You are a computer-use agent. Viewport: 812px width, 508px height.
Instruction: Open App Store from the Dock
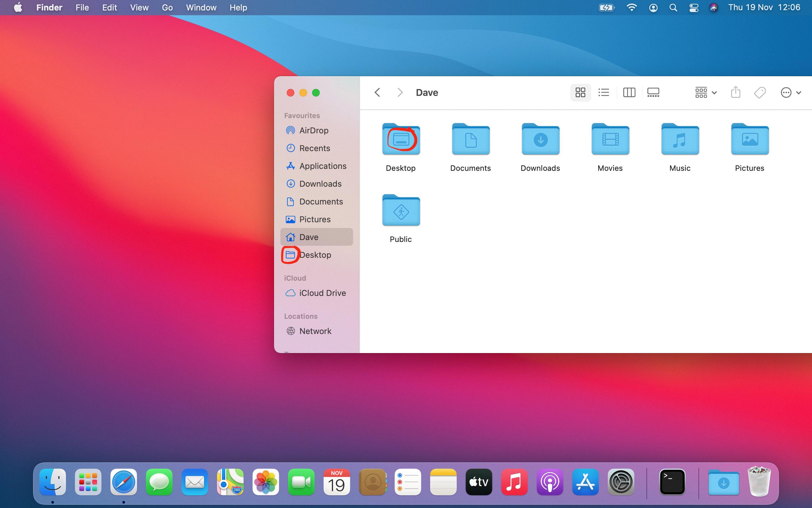[586, 482]
